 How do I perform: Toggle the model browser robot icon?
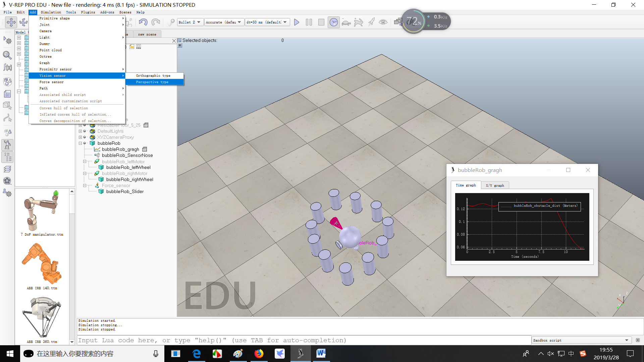[7, 144]
